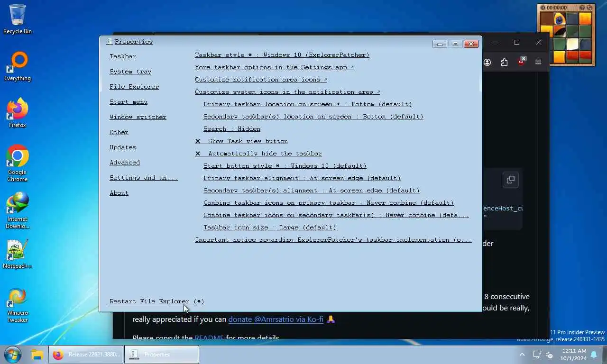Show hidden tray icons chevron
Viewport: 607px width, 364px height.
[x=522, y=355]
